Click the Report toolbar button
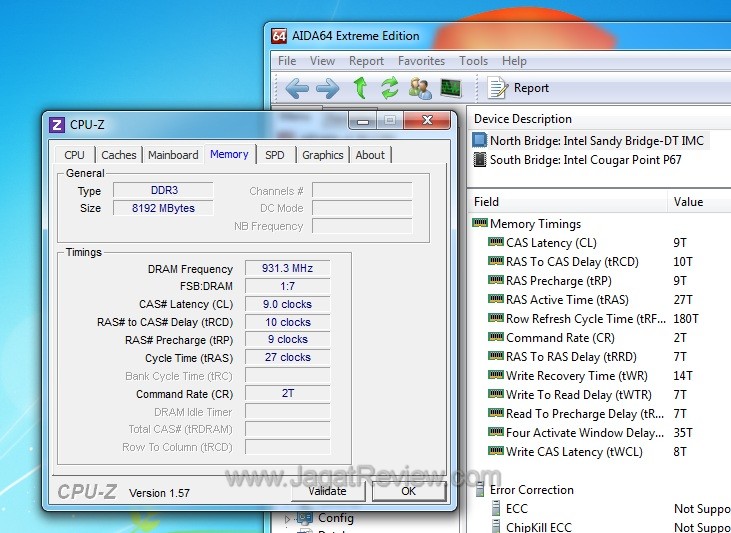This screenshot has height=533, width=731. click(518, 88)
